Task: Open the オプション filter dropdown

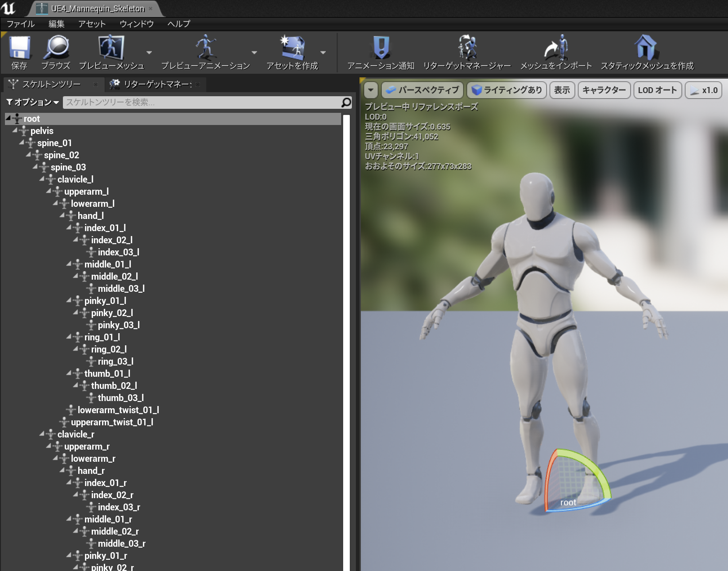Action: tap(33, 103)
